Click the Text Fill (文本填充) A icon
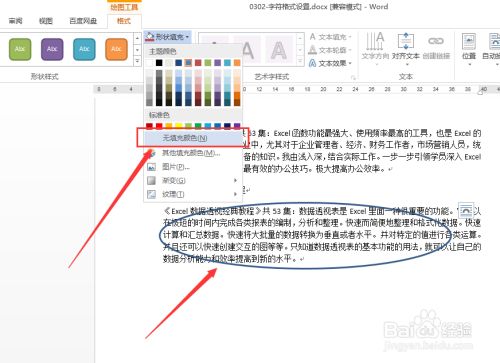The width and height of the screenshot is (500, 363). pyautogui.click(x=312, y=37)
